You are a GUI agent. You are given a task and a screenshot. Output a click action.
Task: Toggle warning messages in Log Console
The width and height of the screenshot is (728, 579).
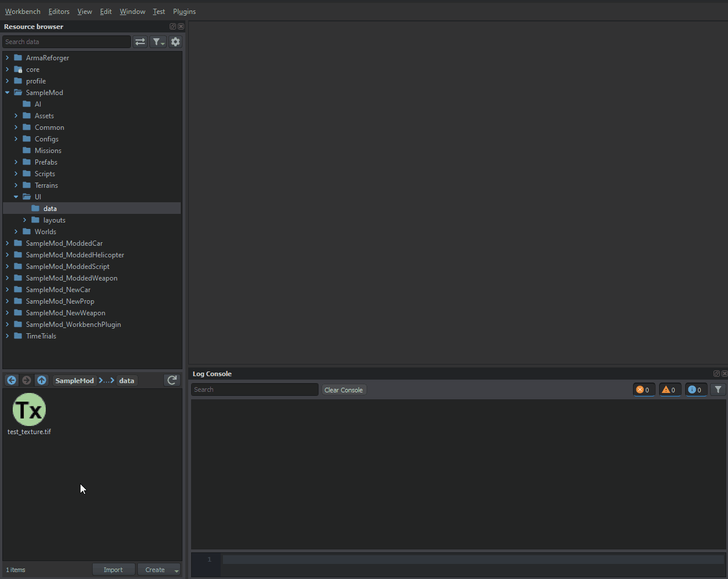(669, 389)
